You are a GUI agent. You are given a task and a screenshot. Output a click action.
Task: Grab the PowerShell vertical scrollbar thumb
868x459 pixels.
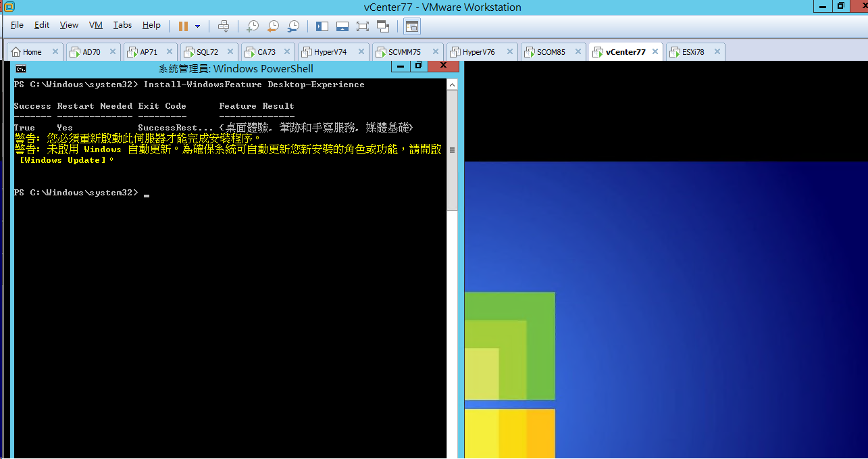(453, 150)
